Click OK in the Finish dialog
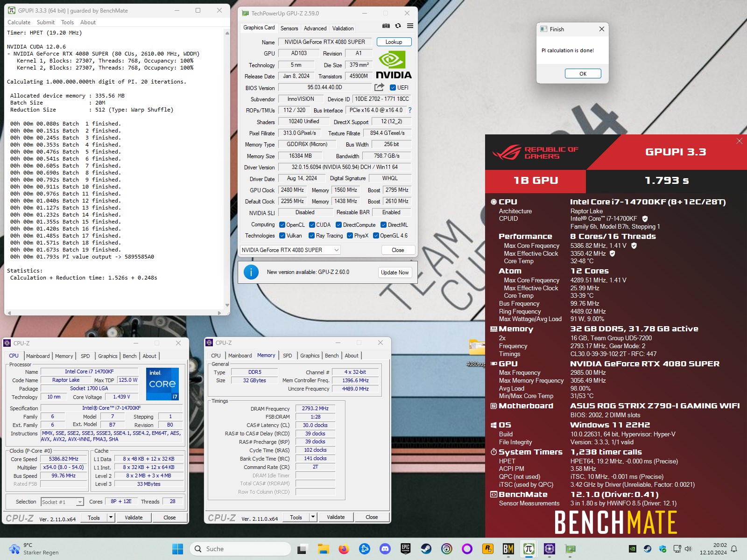Image resolution: width=747 pixels, height=560 pixels. click(x=583, y=74)
